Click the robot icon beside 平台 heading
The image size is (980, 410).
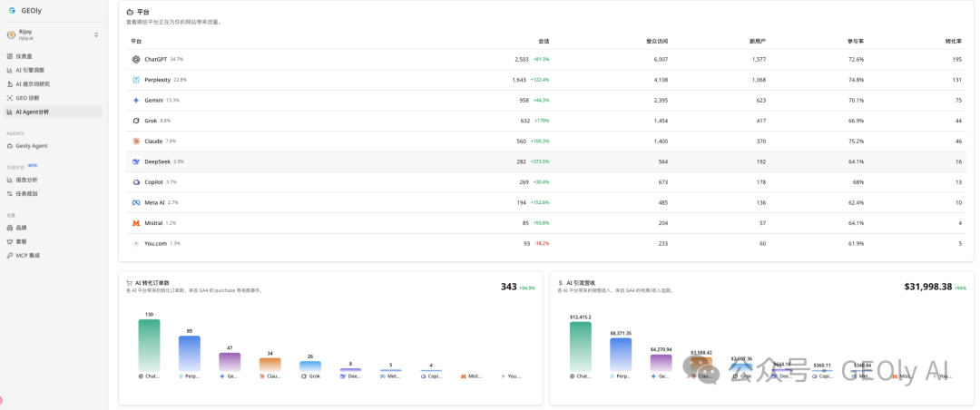[x=130, y=12]
